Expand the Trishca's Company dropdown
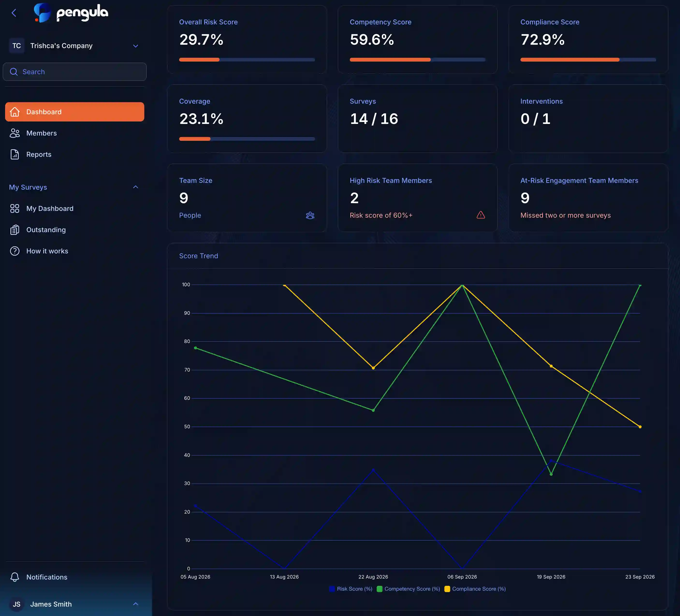Screen dimensions: 680x616 (136, 46)
